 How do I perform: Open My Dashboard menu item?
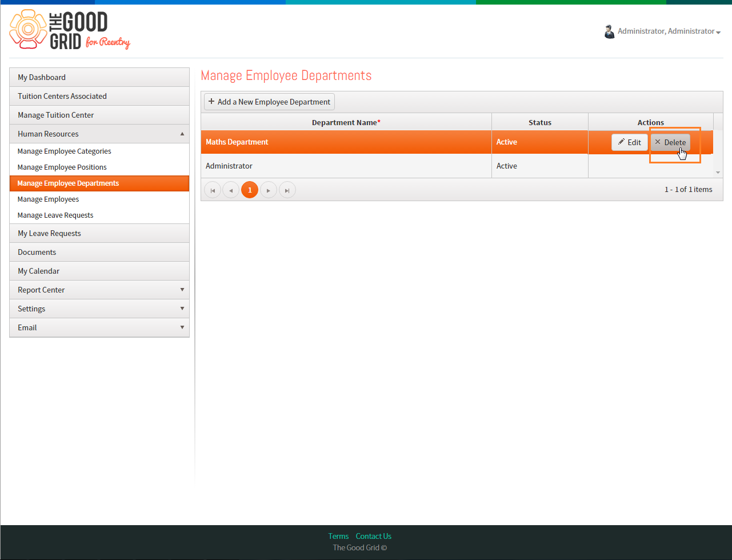(x=99, y=77)
